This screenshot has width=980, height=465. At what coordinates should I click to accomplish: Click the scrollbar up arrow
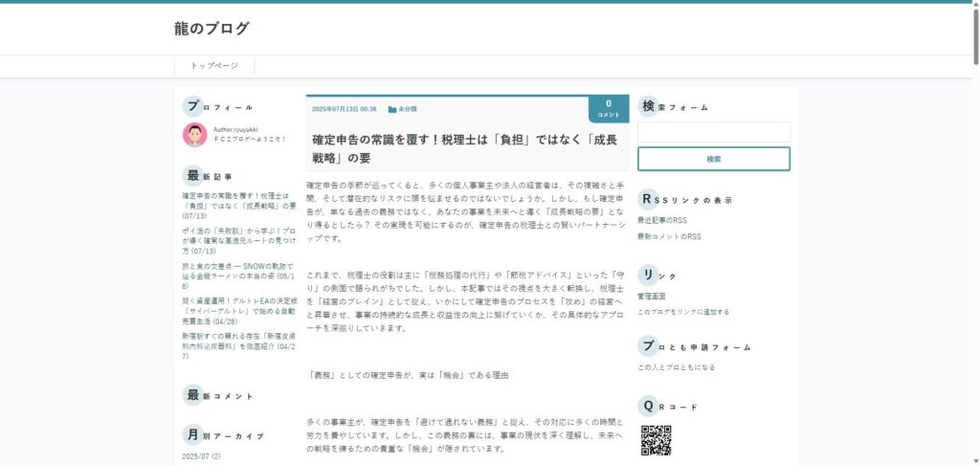tap(973, 6)
